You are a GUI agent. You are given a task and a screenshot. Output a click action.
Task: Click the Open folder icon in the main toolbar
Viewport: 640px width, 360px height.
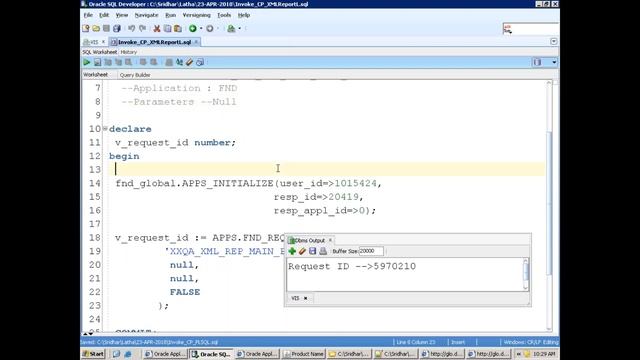(x=96, y=29)
